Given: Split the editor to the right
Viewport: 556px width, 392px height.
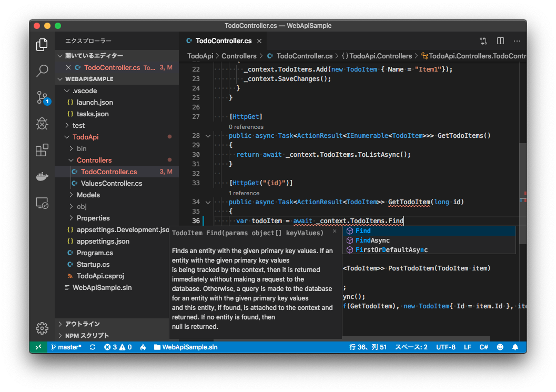Looking at the screenshot, I should point(500,41).
